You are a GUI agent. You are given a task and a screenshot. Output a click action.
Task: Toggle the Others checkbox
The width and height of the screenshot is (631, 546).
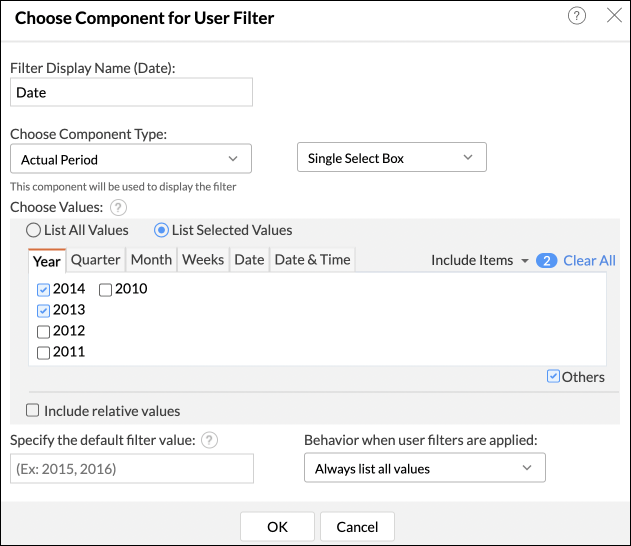[553, 377]
